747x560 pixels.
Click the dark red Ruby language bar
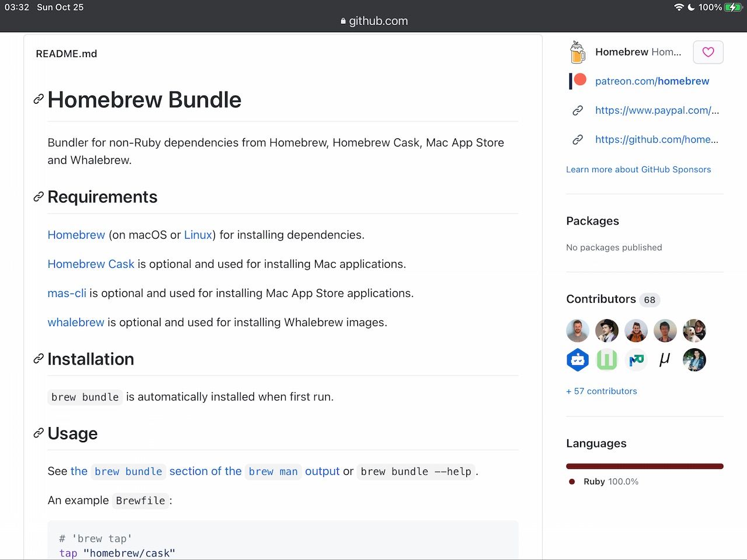tap(645, 466)
